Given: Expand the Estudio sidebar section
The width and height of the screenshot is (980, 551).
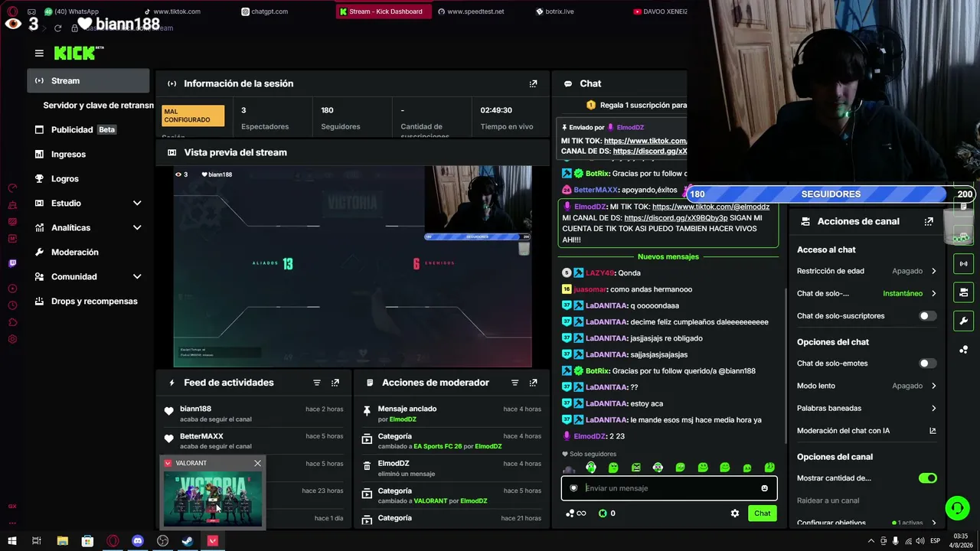Looking at the screenshot, I should pos(88,203).
